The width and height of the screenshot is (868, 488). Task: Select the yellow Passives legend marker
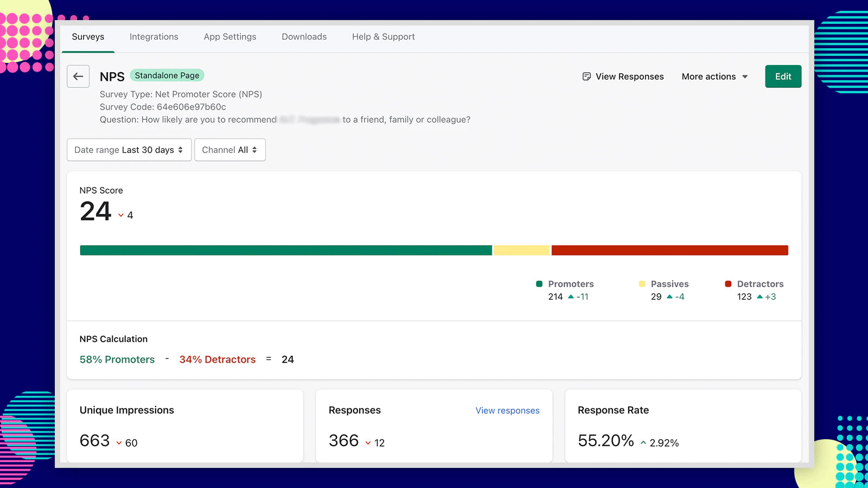643,284
